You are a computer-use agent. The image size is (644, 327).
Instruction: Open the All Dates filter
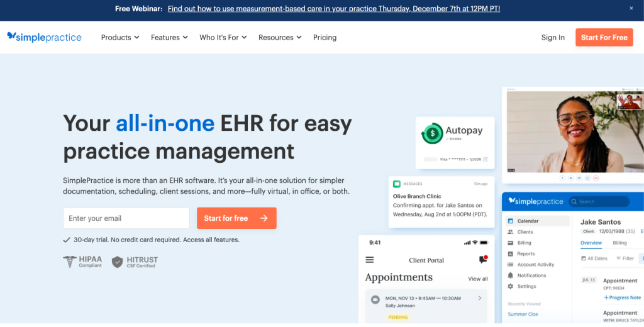tap(594, 258)
